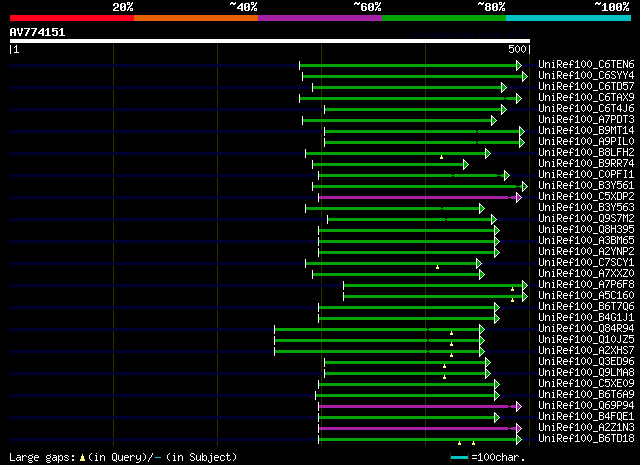640x465 pixels.
Task: Click the arrowhead ending the B3Y563 alignment
Action: tap(482, 209)
